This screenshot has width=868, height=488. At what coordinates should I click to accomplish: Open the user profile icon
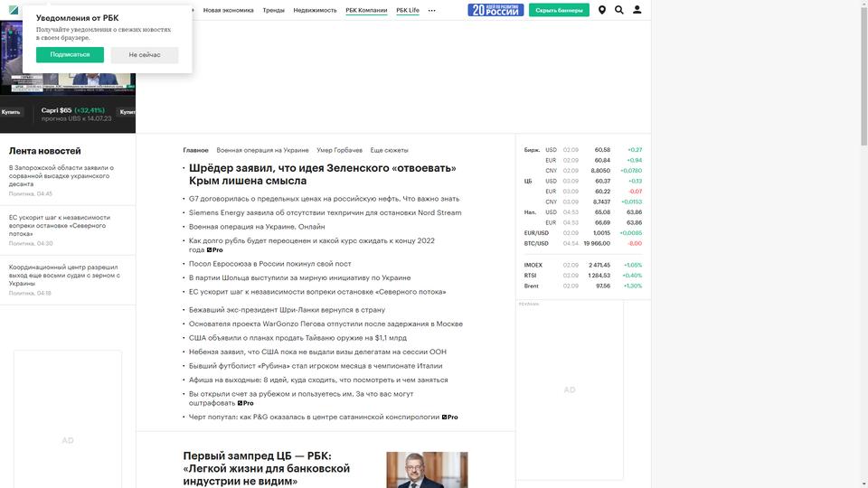coord(637,10)
